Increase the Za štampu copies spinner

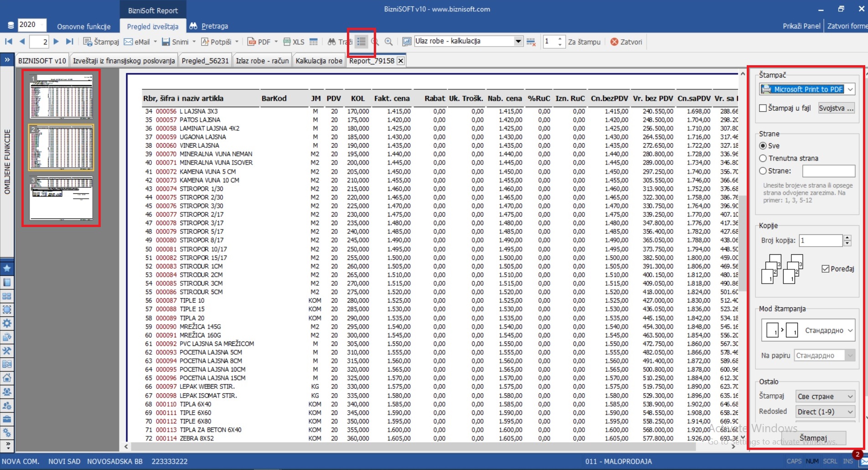tap(560, 39)
